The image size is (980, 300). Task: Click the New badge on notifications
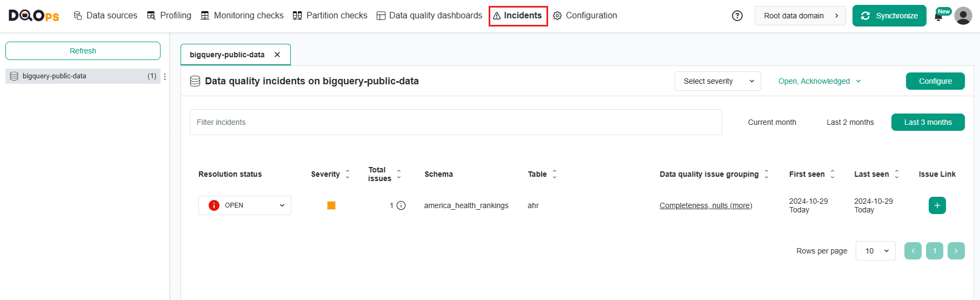click(x=944, y=11)
